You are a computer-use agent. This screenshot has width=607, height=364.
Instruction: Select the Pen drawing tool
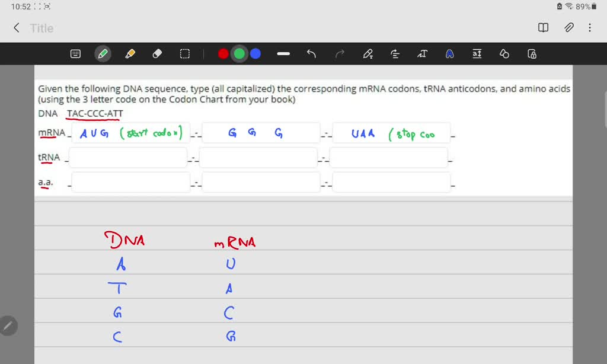(x=102, y=53)
